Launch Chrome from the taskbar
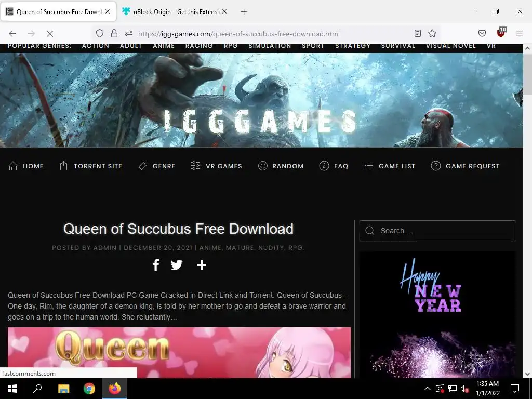 89,389
